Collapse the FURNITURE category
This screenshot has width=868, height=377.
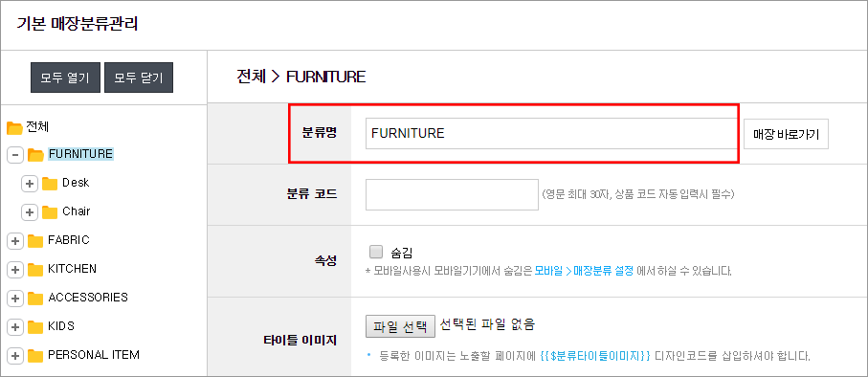[x=15, y=155]
